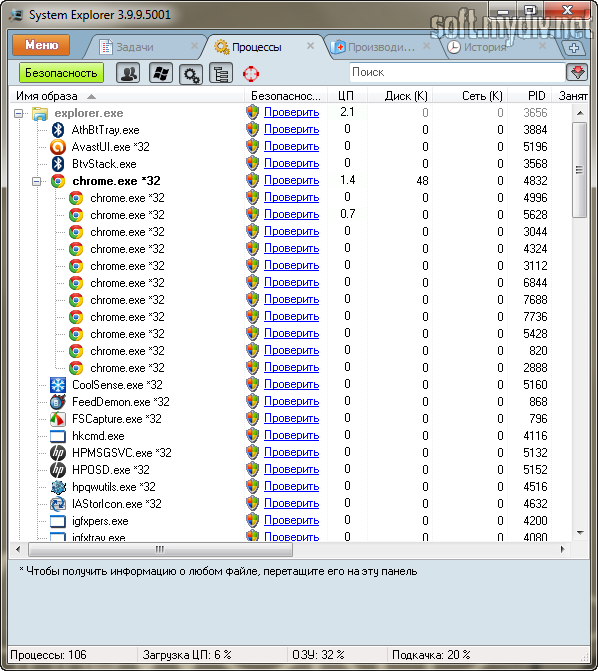Sort by the ЦП column header
Screen dimensions: 598x671
point(347,96)
